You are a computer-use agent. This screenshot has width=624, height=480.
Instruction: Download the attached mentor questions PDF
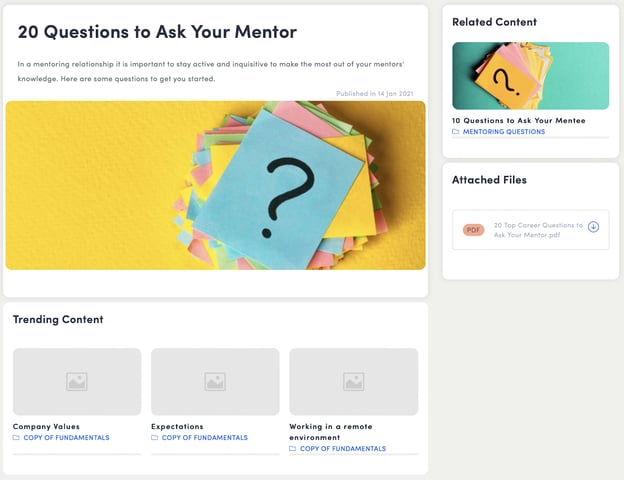pyautogui.click(x=593, y=226)
